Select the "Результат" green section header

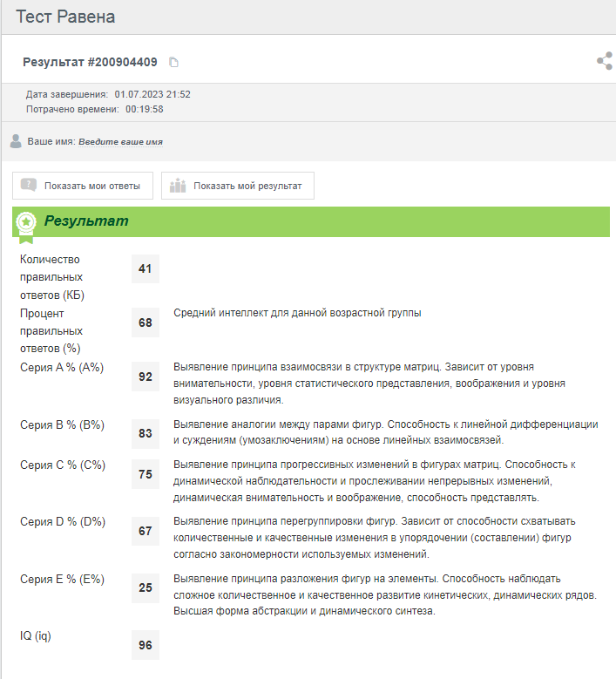[86, 221]
